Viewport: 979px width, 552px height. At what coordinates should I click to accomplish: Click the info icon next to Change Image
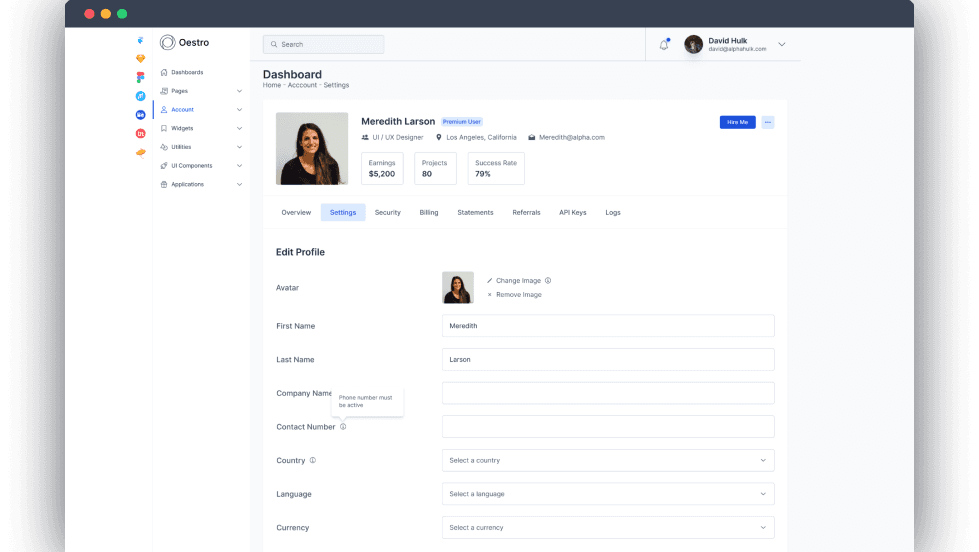click(x=548, y=280)
